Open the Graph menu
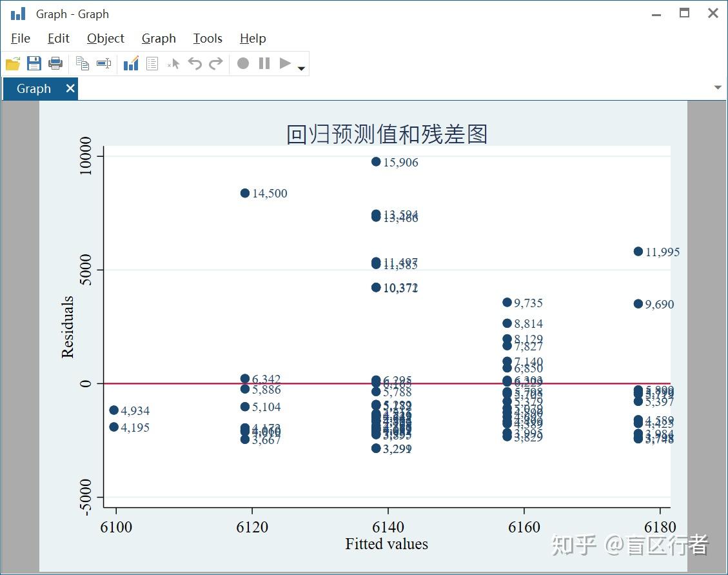Screen dimensions: 728x575 (159, 38)
